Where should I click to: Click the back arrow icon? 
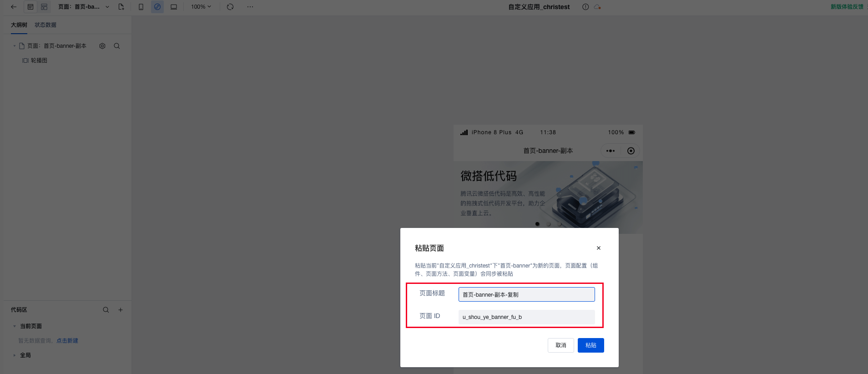(x=14, y=7)
